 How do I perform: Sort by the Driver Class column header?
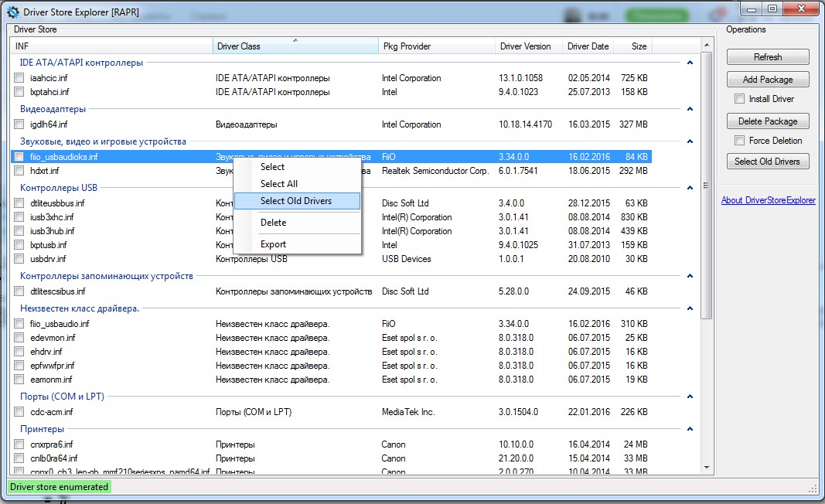tap(295, 46)
